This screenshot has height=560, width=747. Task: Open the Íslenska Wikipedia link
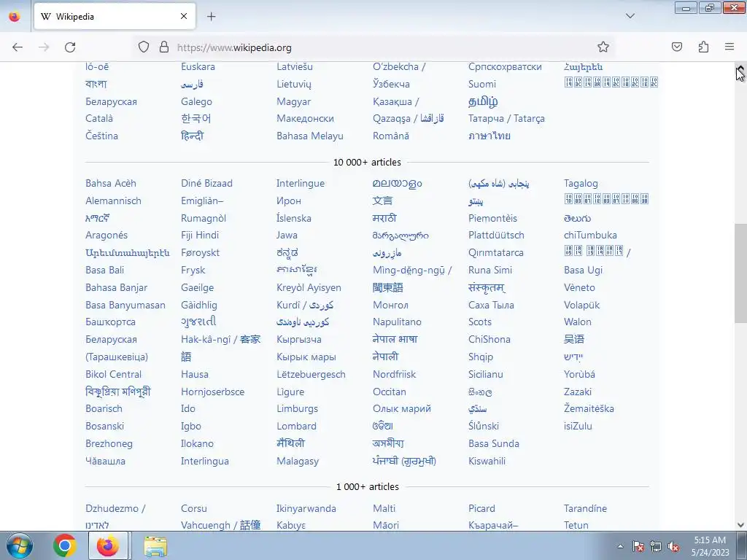(293, 218)
